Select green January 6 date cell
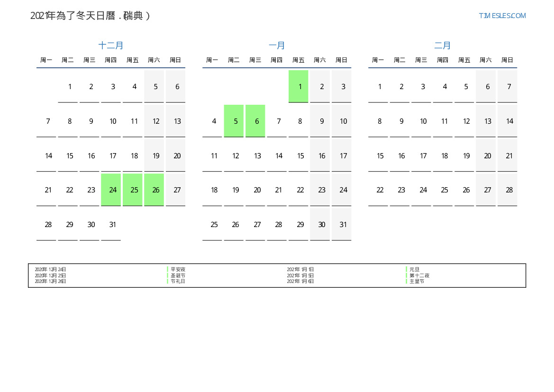Image resolution: width=554 pixels, height=392 pixels. coord(257,121)
